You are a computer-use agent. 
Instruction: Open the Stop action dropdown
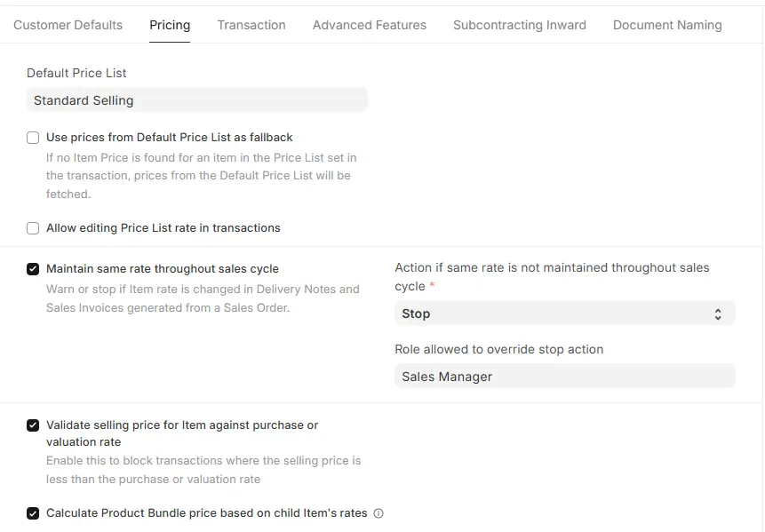tap(564, 314)
